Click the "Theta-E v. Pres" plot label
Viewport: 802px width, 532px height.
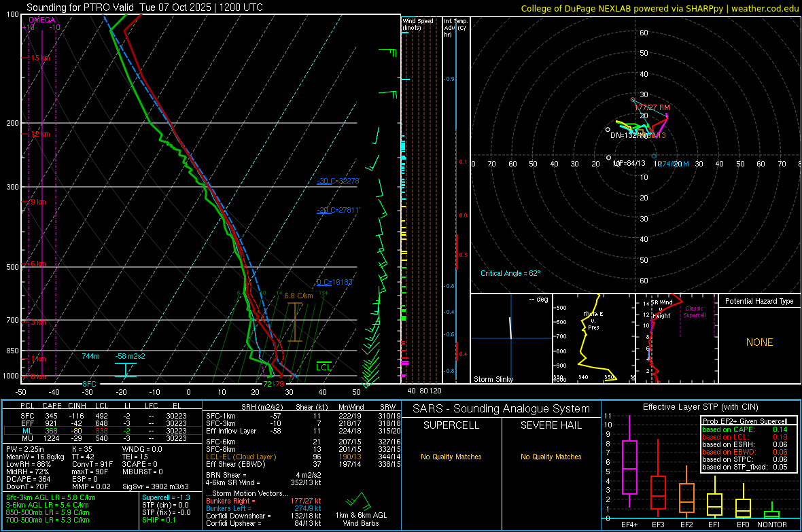coord(593,321)
